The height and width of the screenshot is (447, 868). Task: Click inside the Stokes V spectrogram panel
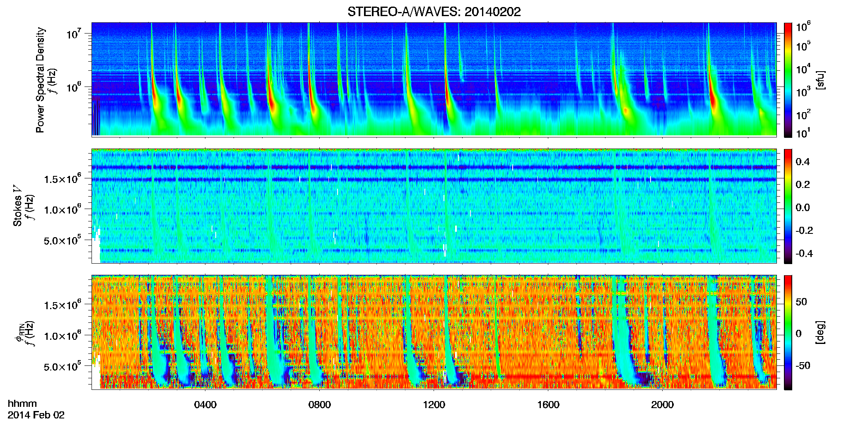click(434, 206)
